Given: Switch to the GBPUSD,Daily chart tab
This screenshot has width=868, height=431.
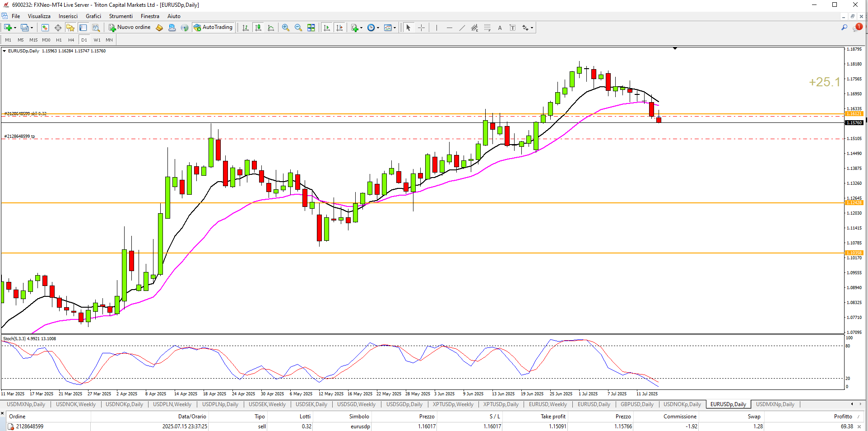Looking at the screenshot, I should pos(637,404).
